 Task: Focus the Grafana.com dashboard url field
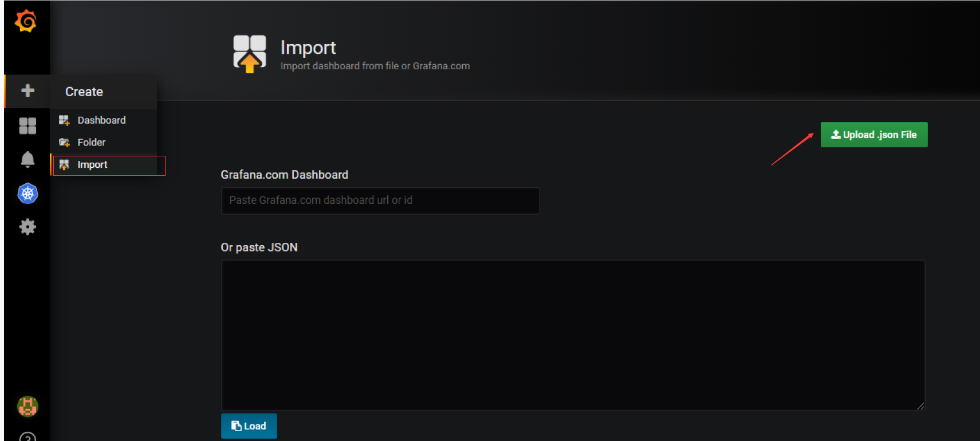[380, 200]
